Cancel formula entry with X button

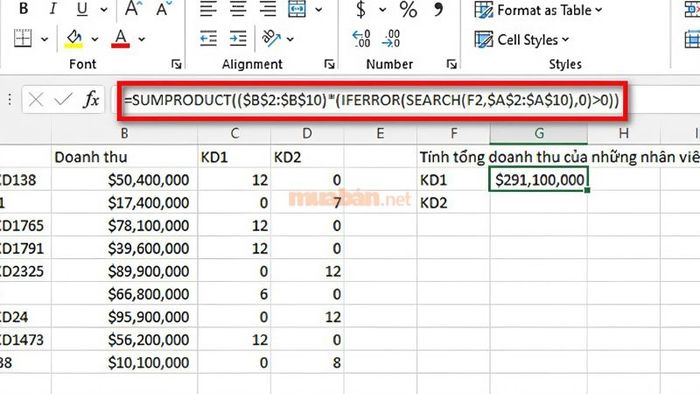pos(36,100)
